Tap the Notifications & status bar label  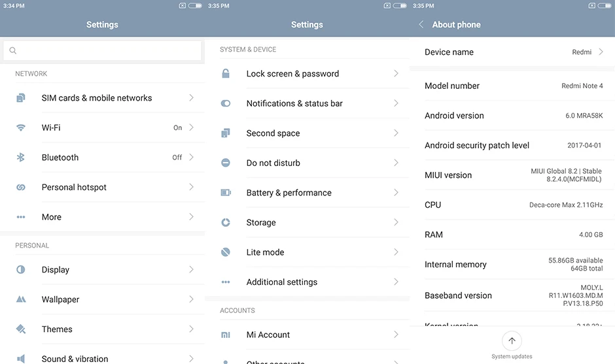[x=294, y=103]
